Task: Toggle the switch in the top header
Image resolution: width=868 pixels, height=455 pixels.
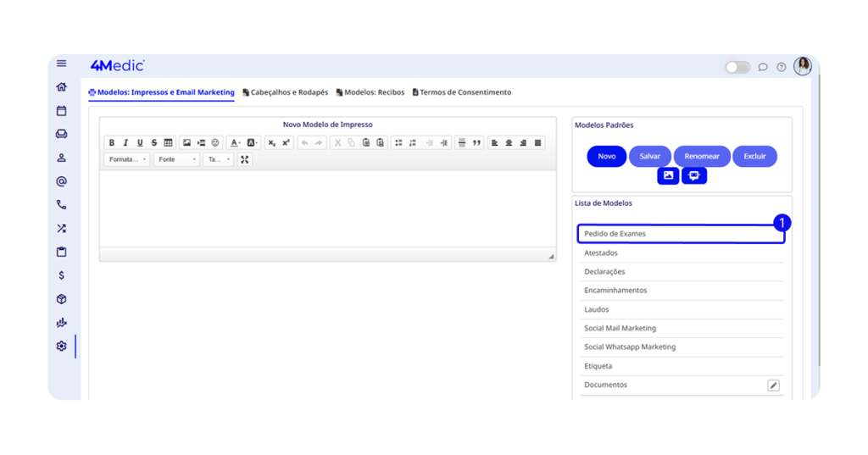Action: [737, 68]
